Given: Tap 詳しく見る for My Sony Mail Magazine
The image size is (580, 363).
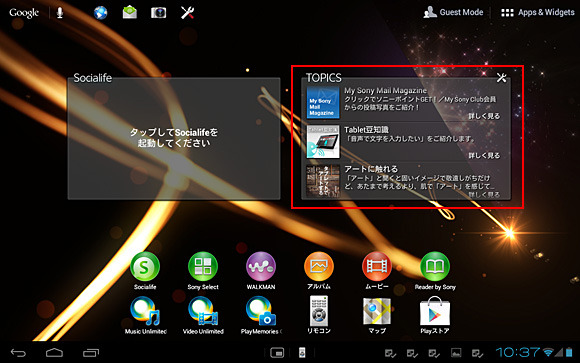Looking at the screenshot, I should click(x=484, y=116).
